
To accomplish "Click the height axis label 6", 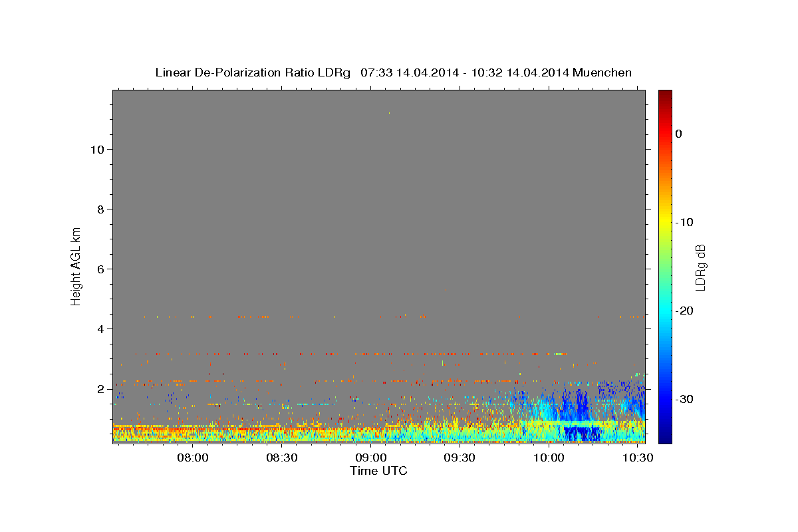I will (100, 269).
